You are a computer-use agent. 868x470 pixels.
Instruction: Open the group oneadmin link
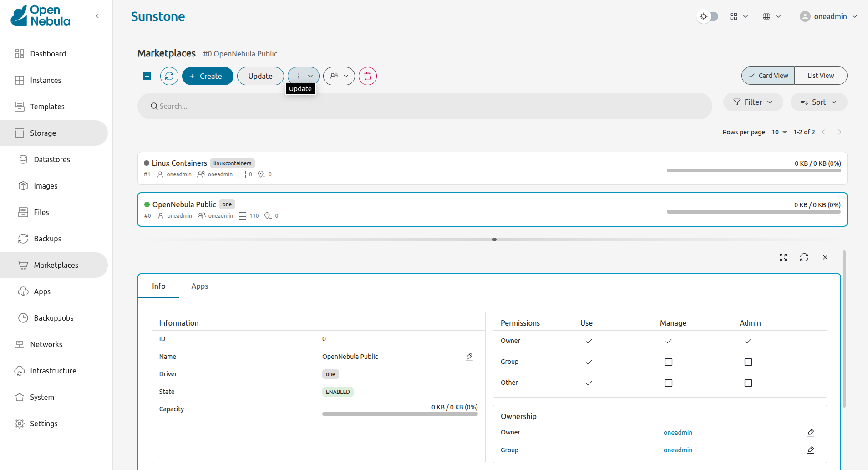tap(678, 450)
